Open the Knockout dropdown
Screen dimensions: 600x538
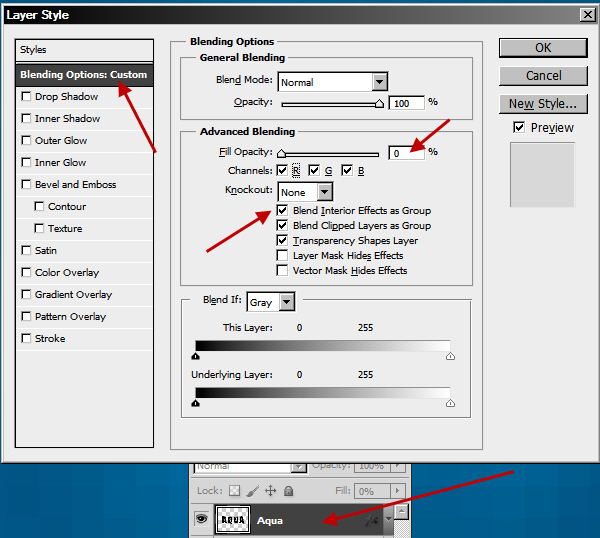point(325,192)
